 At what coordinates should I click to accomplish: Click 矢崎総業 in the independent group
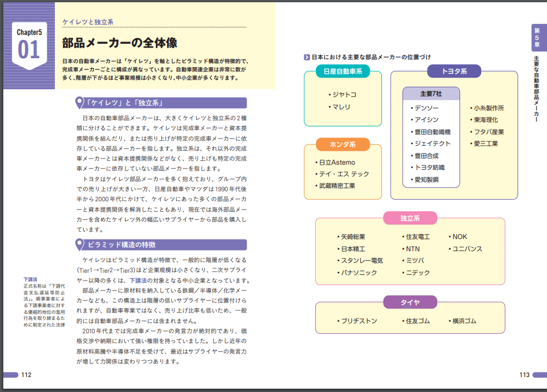(x=353, y=237)
